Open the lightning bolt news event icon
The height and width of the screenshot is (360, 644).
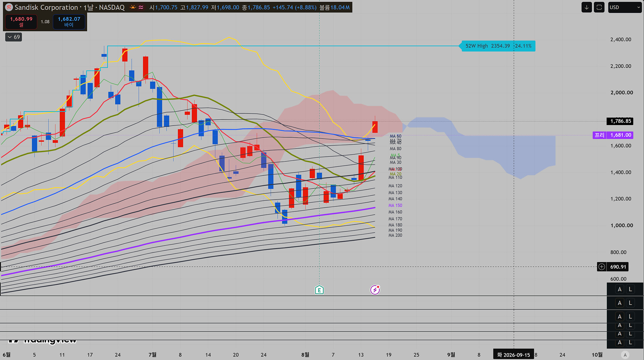(375, 290)
